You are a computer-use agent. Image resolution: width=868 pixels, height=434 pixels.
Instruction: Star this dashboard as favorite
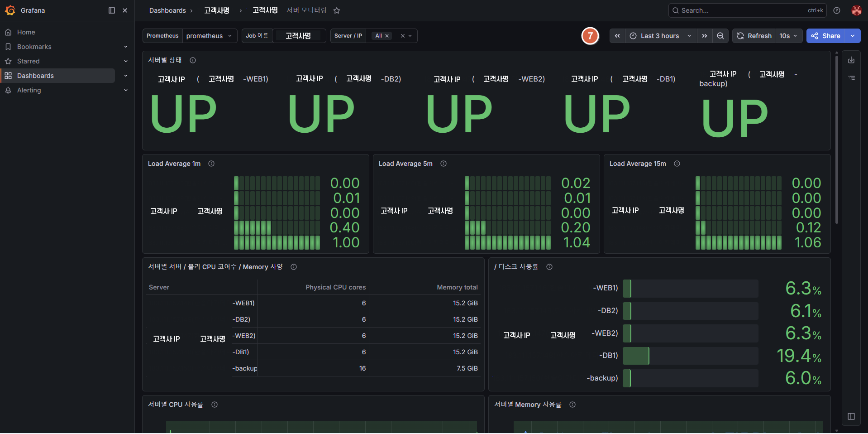point(337,10)
